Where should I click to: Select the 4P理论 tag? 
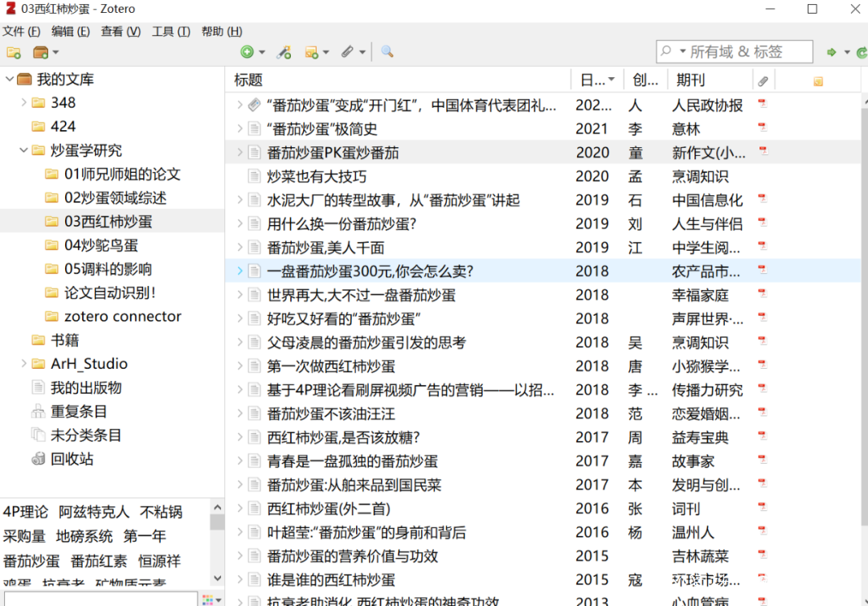point(26,512)
